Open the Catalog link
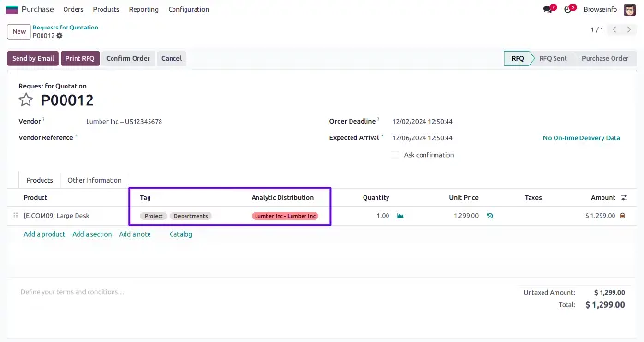The height and width of the screenshot is (342, 644). click(x=181, y=234)
